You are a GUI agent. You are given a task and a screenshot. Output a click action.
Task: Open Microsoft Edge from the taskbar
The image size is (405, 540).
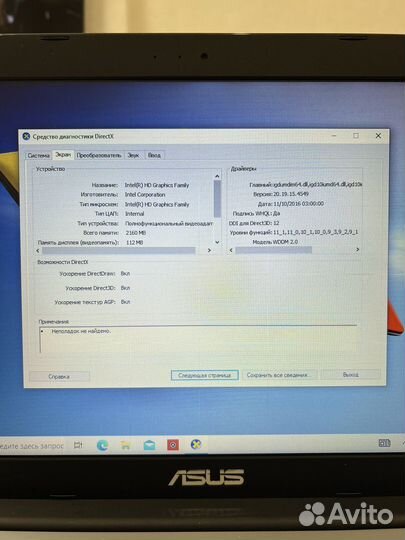pos(102,445)
